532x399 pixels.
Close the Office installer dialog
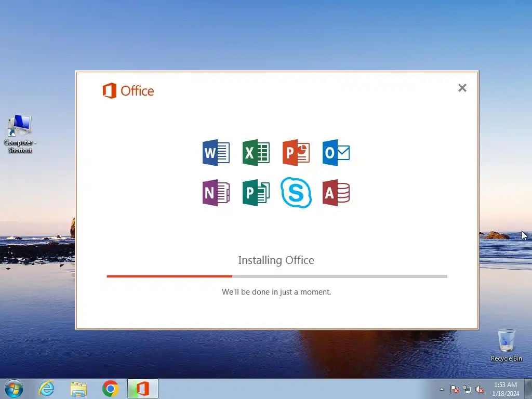(x=462, y=88)
